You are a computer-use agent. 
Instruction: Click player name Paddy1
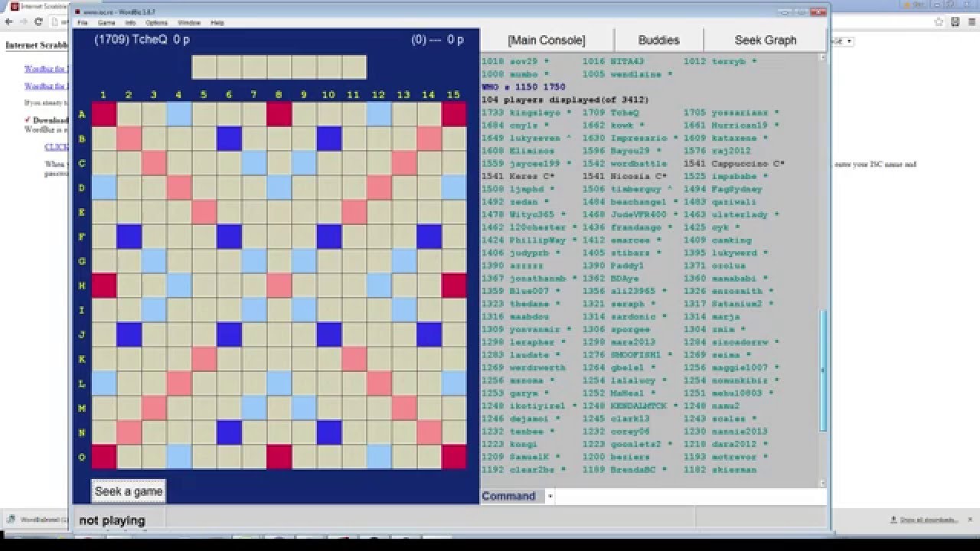click(x=628, y=266)
